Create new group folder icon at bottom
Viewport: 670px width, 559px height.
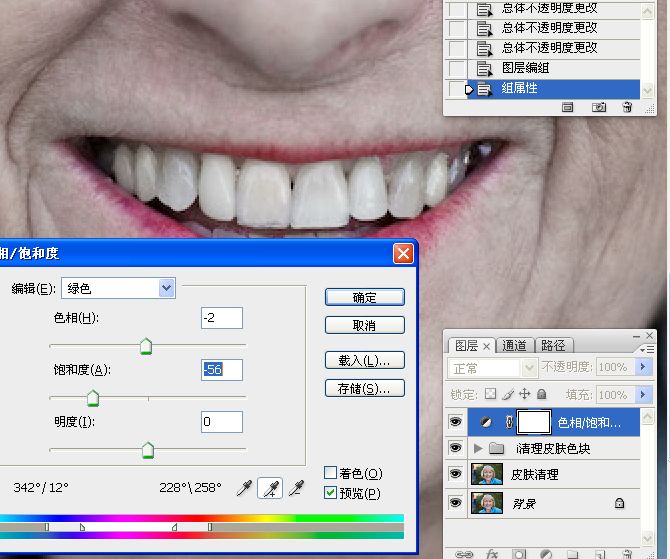point(573,554)
